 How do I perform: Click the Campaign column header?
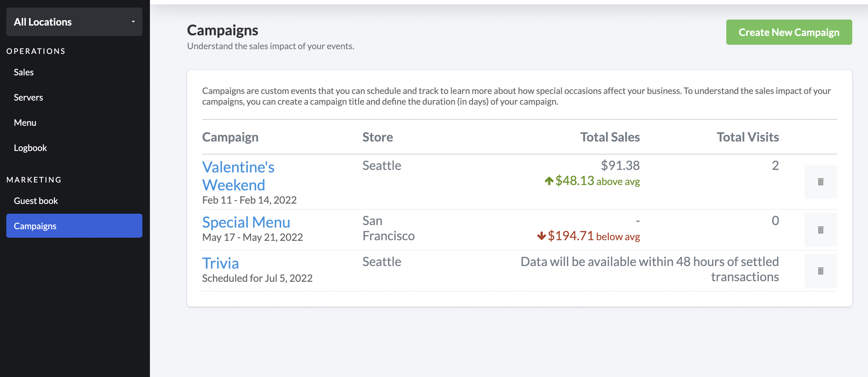(230, 137)
